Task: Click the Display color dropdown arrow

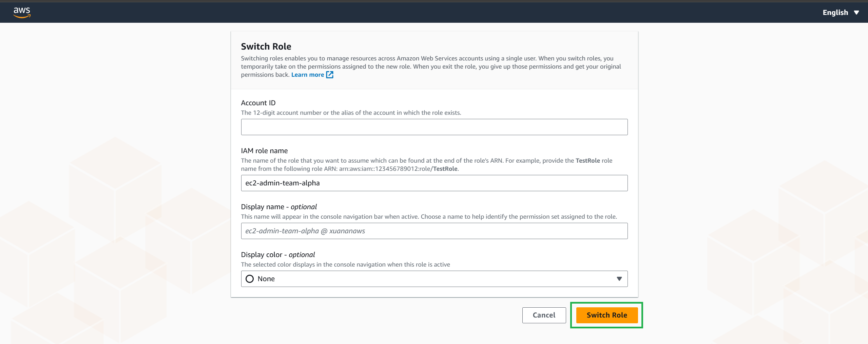Action: tap(619, 279)
